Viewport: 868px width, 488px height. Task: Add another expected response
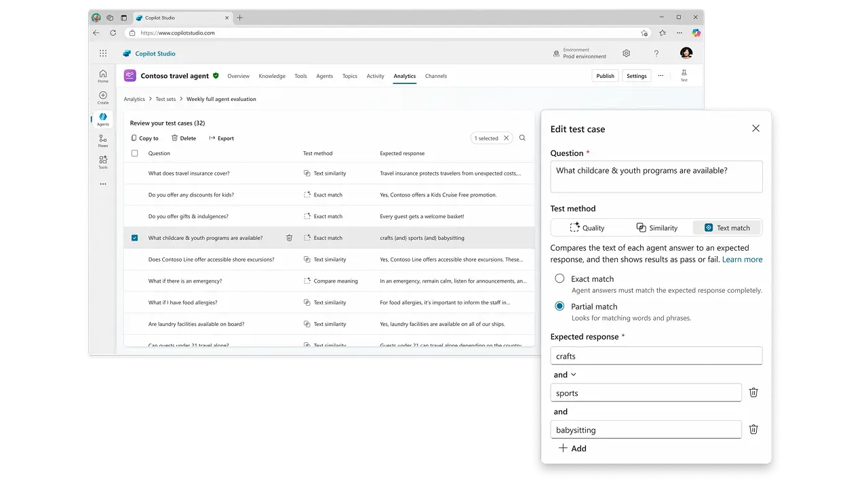[572, 448]
